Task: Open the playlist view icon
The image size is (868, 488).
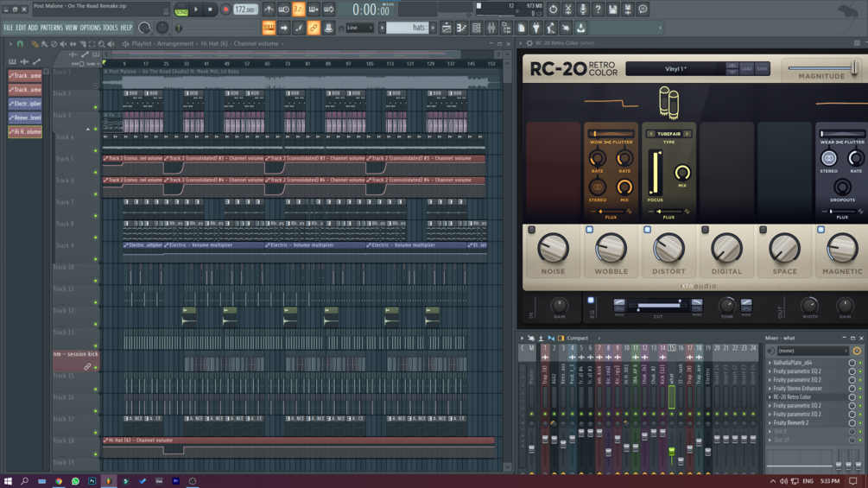Action: (x=447, y=28)
